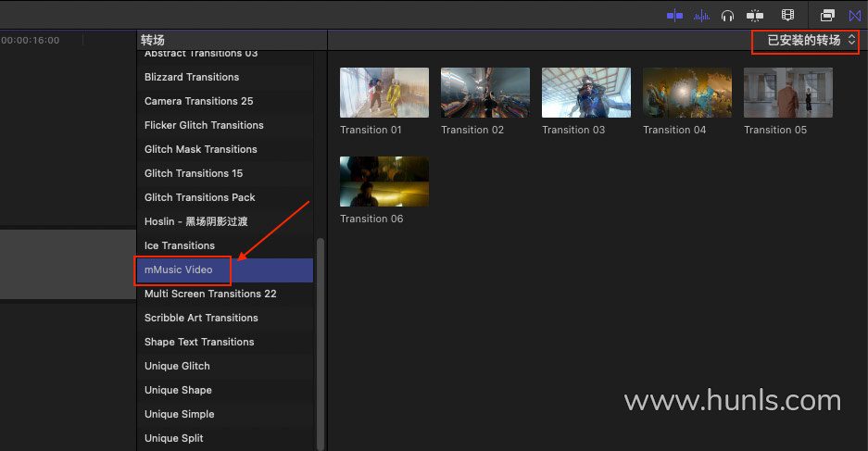Select Glitch Transitions Pack category
Image resolution: width=868 pixels, height=451 pixels.
(x=225, y=197)
